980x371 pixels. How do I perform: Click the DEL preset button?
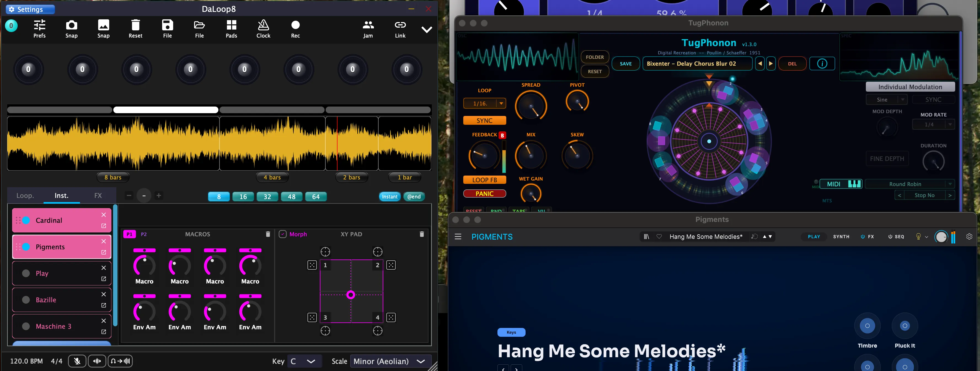pyautogui.click(x=792, y=63)
